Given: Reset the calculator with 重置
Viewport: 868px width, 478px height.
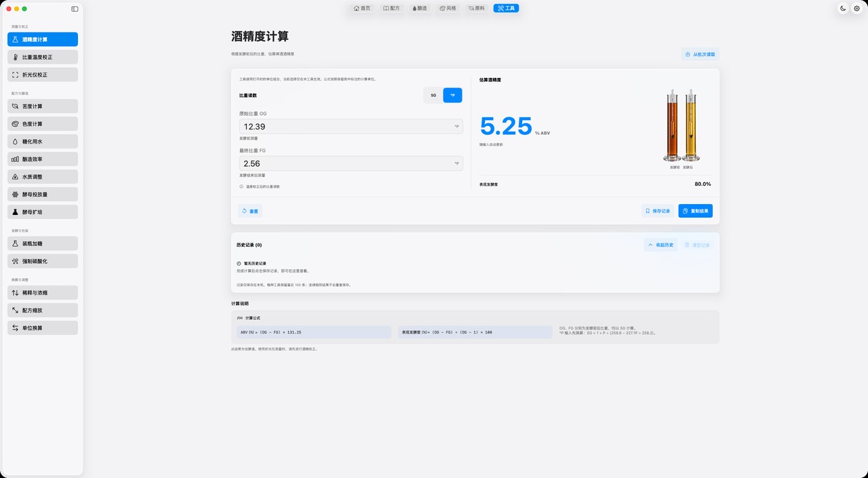Looking at the screenshot, I should [x=250, y=211].
